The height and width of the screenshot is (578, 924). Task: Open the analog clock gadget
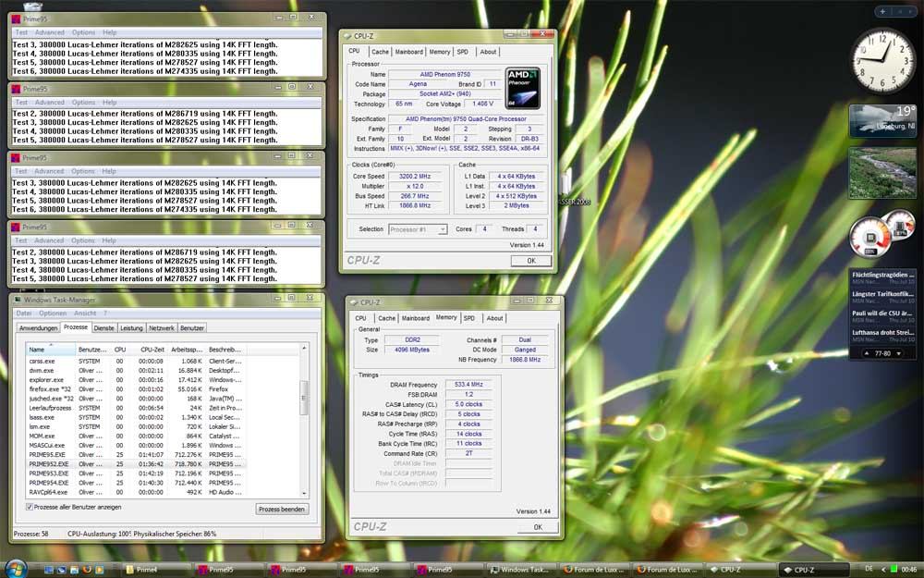[882, 61]
